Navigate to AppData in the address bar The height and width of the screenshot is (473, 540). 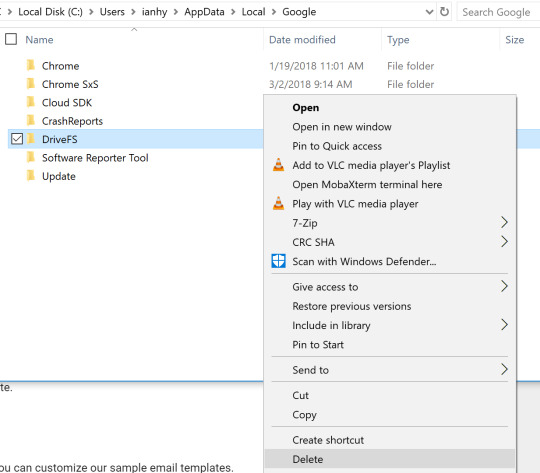204,12
